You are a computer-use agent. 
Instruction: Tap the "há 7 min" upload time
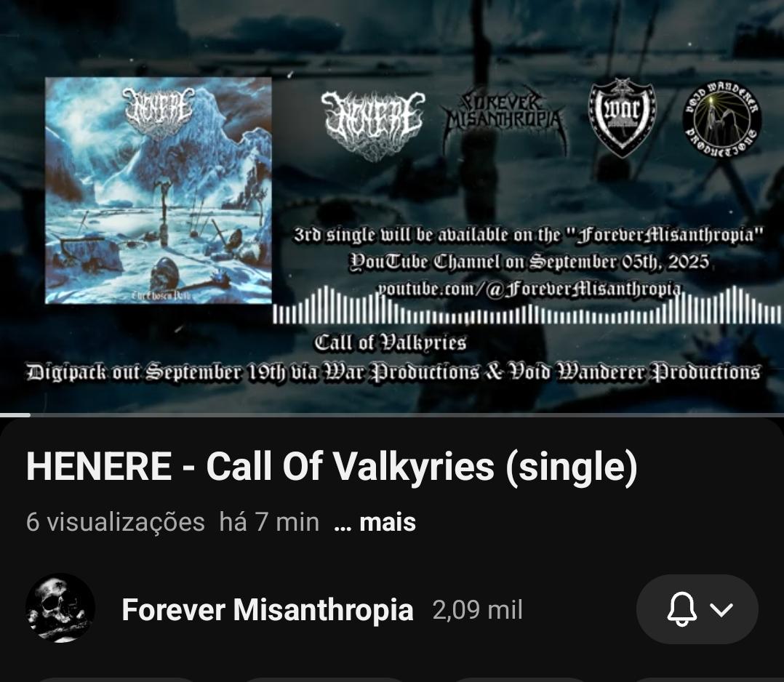269,522
